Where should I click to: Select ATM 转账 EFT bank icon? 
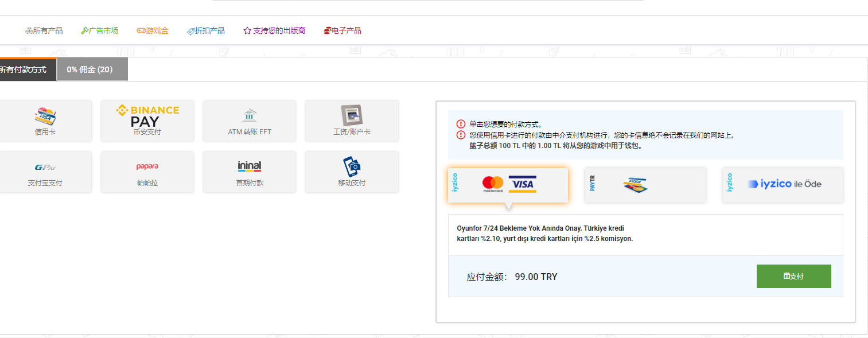pos(250,121)
